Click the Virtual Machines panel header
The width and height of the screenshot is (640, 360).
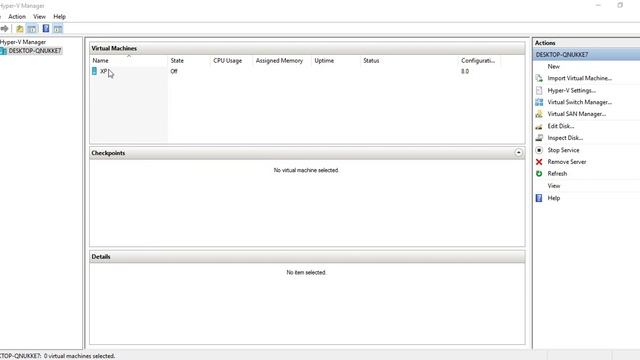307,48
